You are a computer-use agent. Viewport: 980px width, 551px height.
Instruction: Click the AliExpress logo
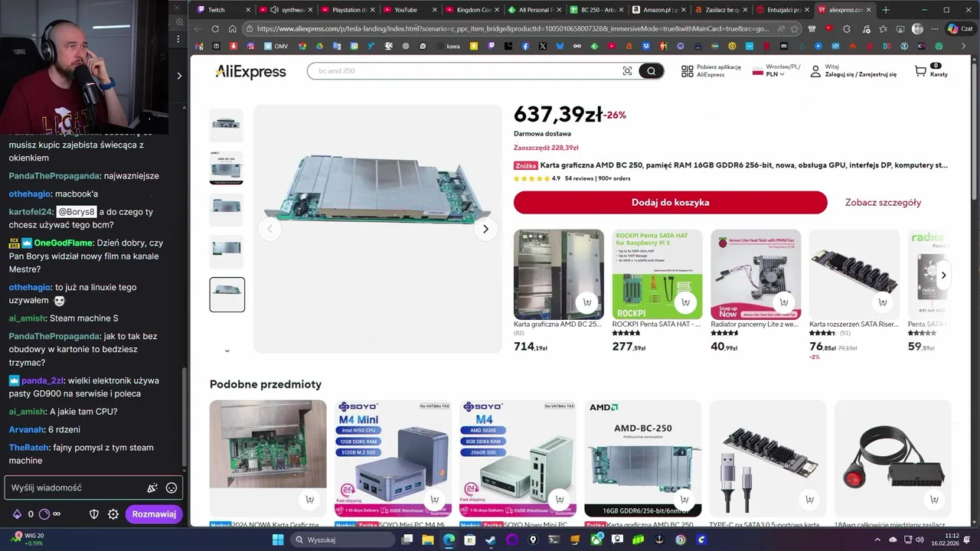[250, 71]
